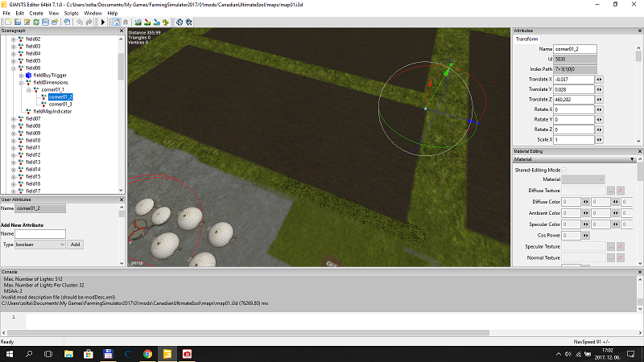Open File Explorer from the taskbar
Image resolution: width=644 pixels, height=362 pixels.
(x=68, y=354)
